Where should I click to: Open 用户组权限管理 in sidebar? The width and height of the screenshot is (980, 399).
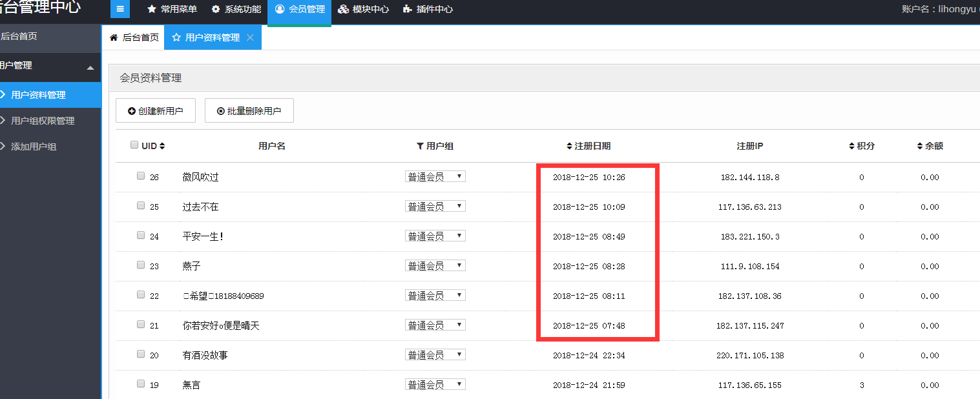(x=43, y=121)
